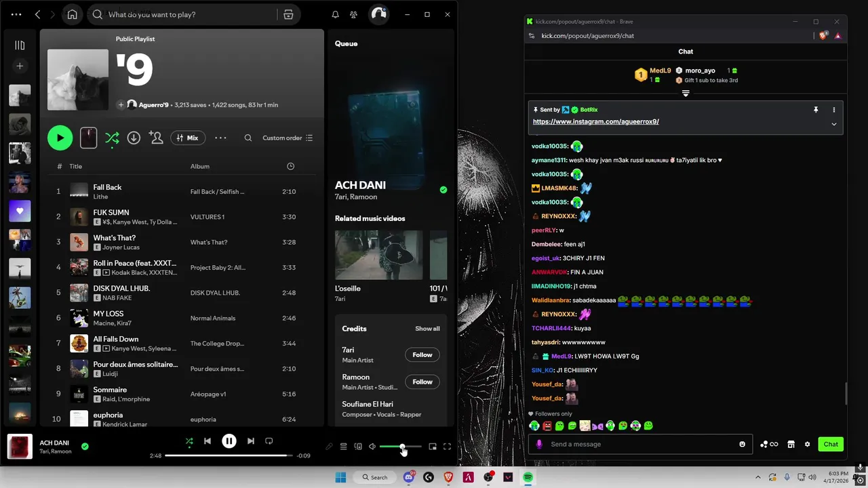This screenshot has height=488, width=868.
Task: Open Kick chat settings gear
Action: point(807,444)
